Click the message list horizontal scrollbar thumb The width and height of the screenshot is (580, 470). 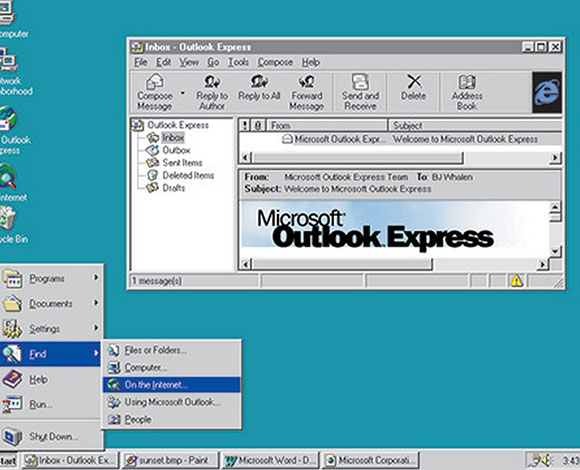(x=357, y=158)
